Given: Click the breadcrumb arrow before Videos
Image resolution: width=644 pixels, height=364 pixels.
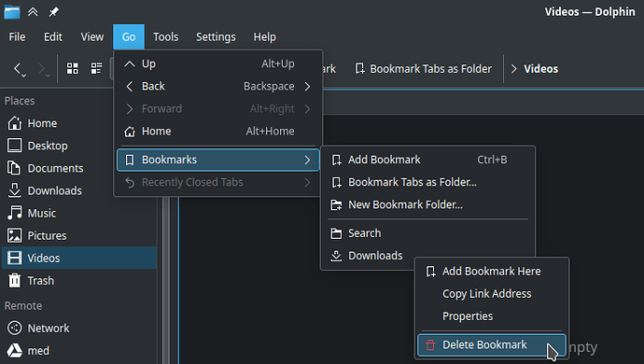Looking at the screenshot, I should pyautogui.click(x=513, y=69).
